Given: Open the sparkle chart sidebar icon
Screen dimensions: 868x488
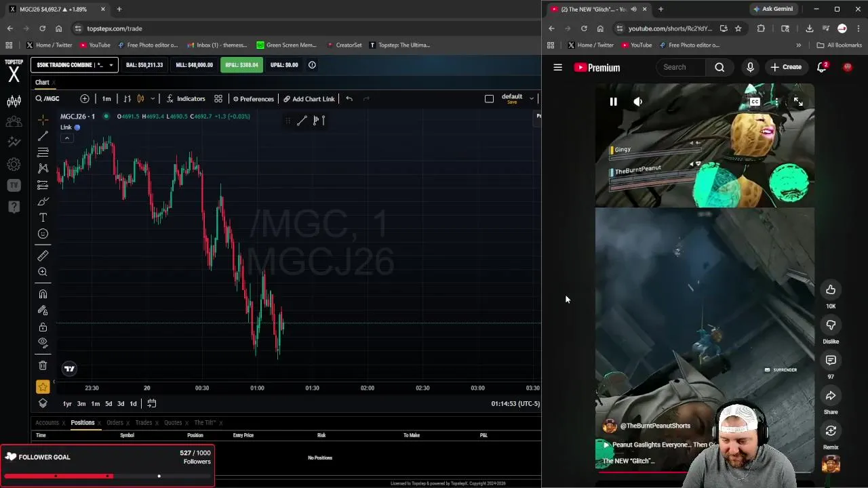Looking at the screenshot, I should tap(14, 142).
